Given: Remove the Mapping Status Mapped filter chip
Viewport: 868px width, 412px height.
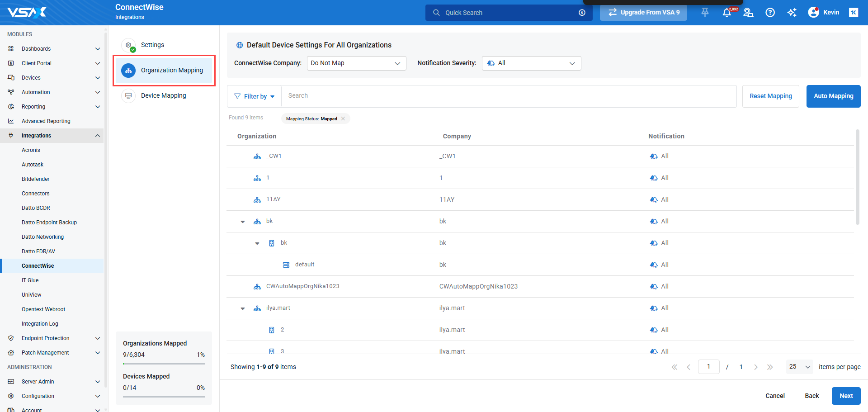Looking at the screenshot, I should click(343, 119).
